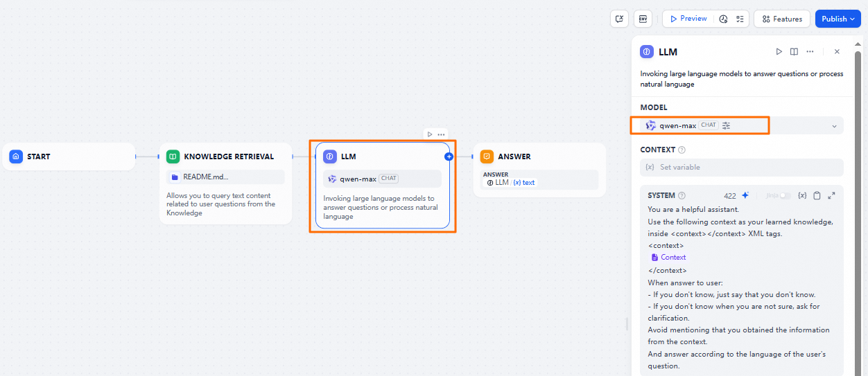Open the Features button
Screen dimensions: 868x376
click(x=782, y=19)
